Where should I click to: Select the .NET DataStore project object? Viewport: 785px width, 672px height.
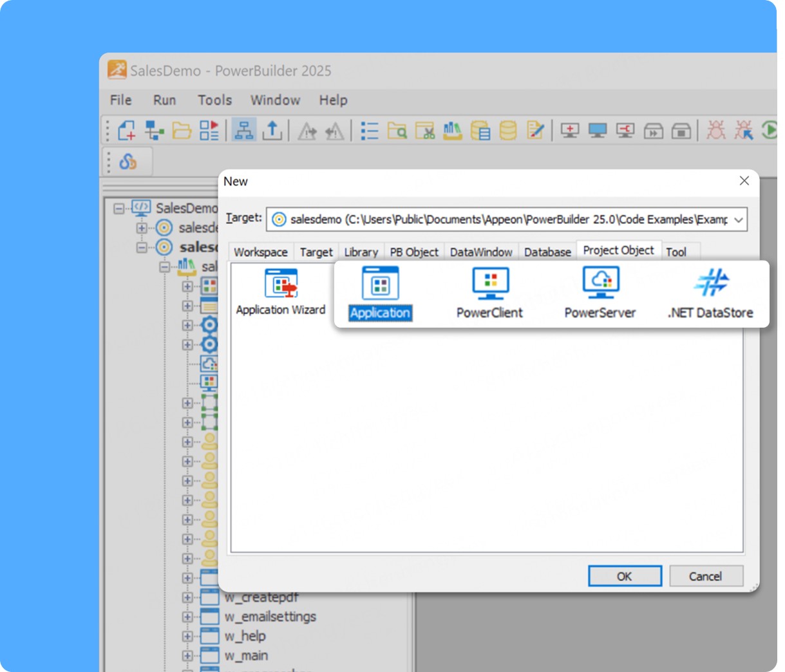click(x=710, y=293)
